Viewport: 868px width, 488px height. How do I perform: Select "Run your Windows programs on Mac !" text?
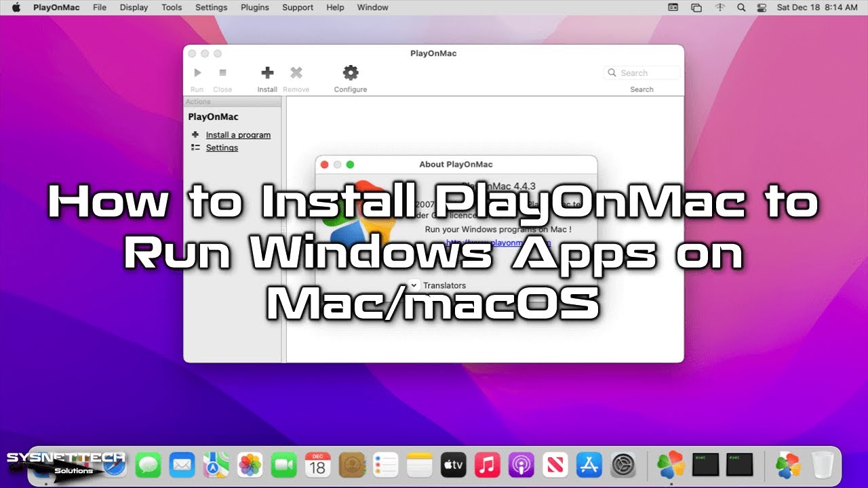(x=498, y=230)
